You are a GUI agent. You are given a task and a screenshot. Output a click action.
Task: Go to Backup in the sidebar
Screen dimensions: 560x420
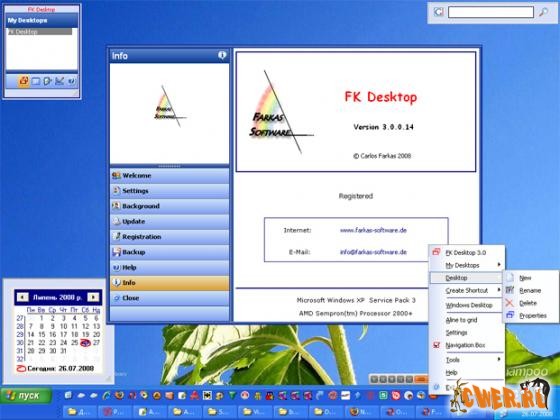coord(170,252)
